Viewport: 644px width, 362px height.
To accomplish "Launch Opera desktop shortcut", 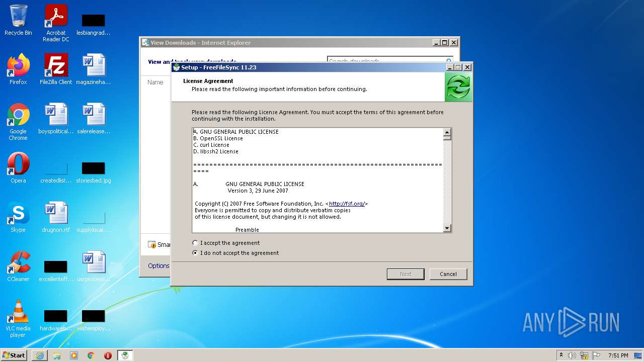I will (18, 168).
